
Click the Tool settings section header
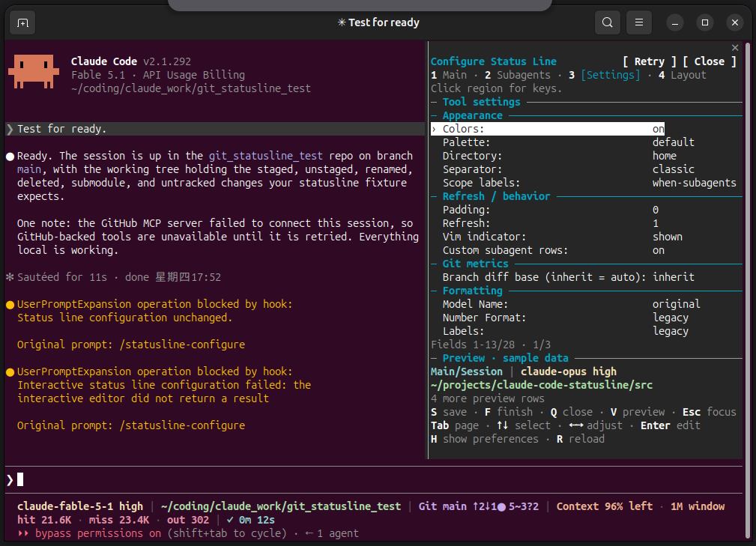click(x=481, y=102)
